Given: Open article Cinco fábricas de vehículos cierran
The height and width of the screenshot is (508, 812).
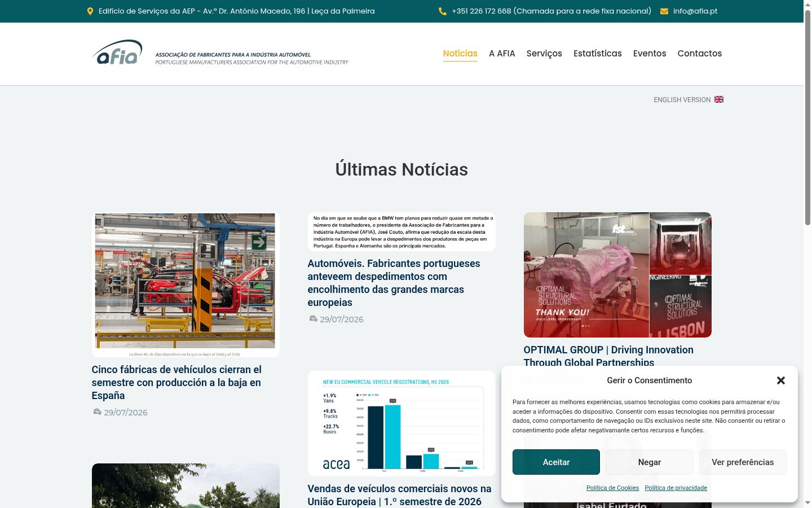Looking at the screenshot, I should click(176, 383).
